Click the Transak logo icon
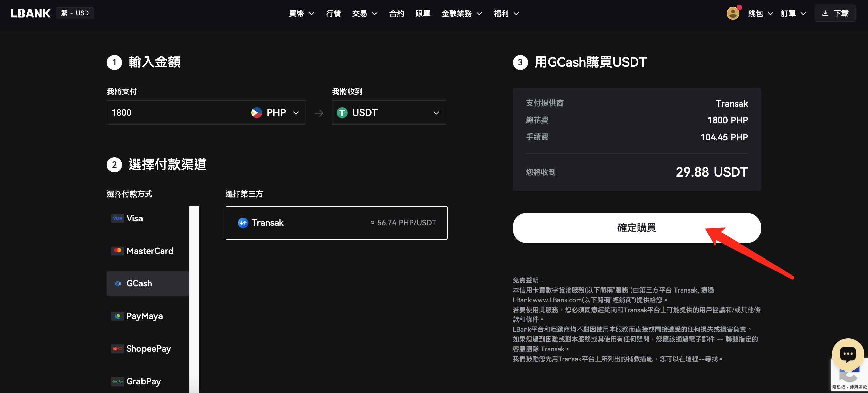Image resolution: width=868 pixels, height=393 pixels. pyautogui.click(x=243, y=223)
